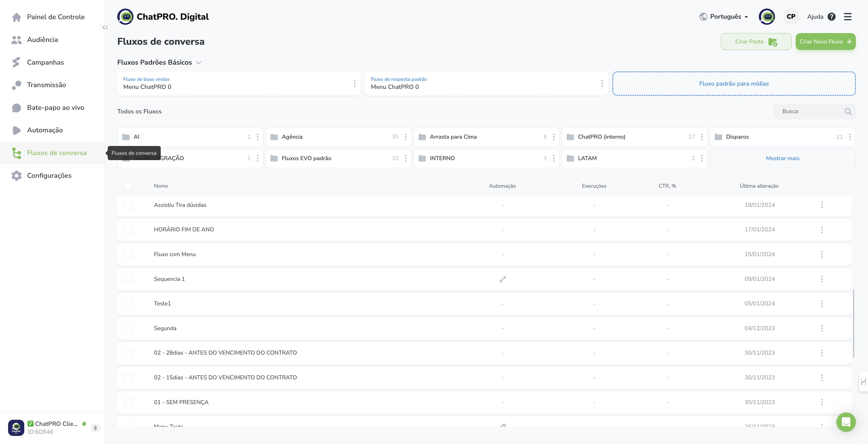Go to Transmissão menu item

53,85
